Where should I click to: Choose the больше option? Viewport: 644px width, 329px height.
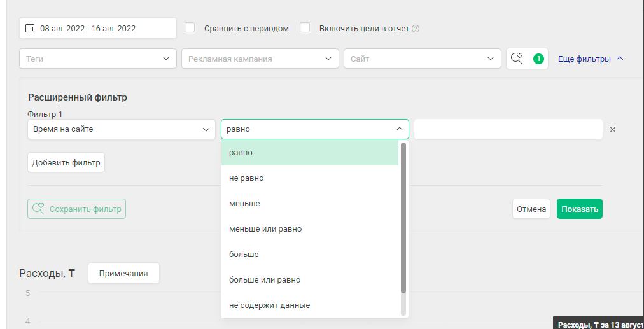coord(310,255)
